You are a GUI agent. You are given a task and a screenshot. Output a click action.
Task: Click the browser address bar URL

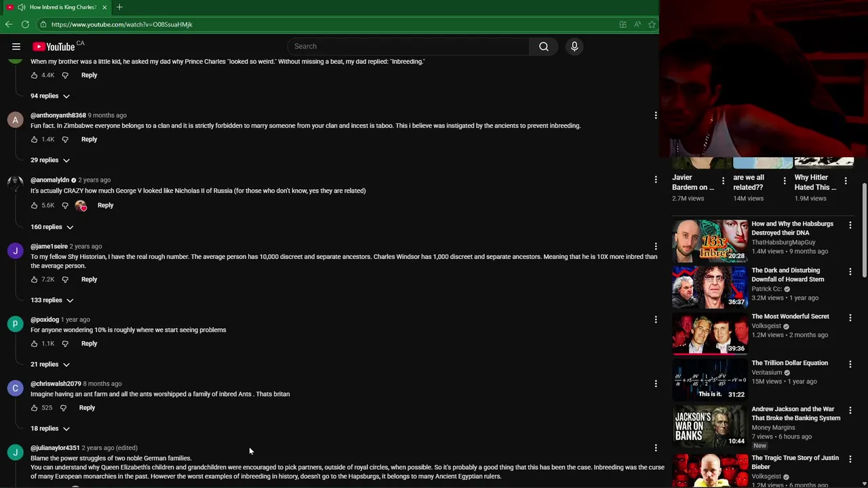point(122,24)
